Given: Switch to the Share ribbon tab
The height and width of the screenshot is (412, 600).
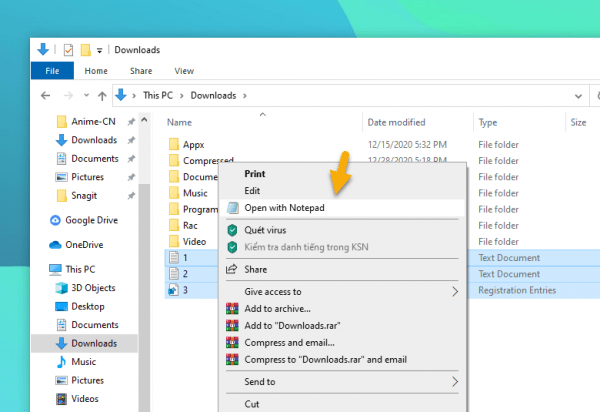Looking at the screenshot, I should click(x=141, y=71).
